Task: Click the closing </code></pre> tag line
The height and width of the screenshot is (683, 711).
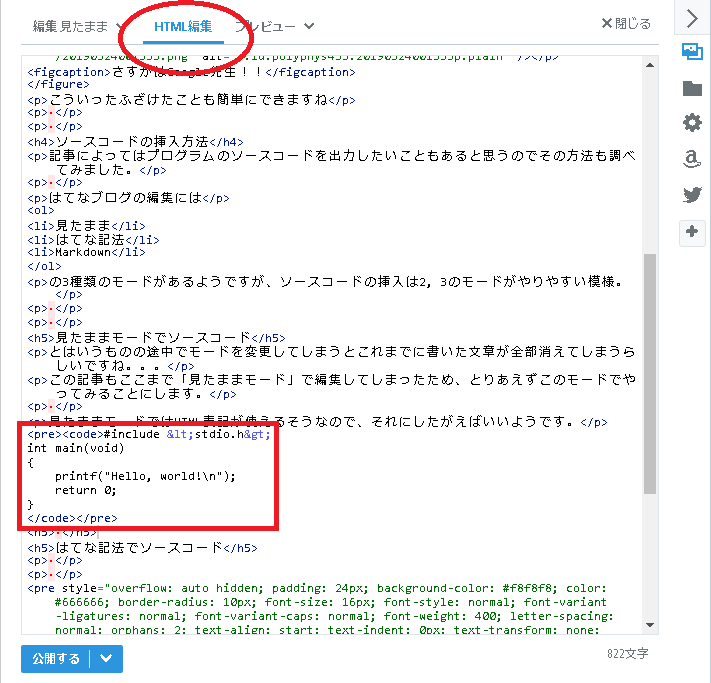Action: click(72, 518)
